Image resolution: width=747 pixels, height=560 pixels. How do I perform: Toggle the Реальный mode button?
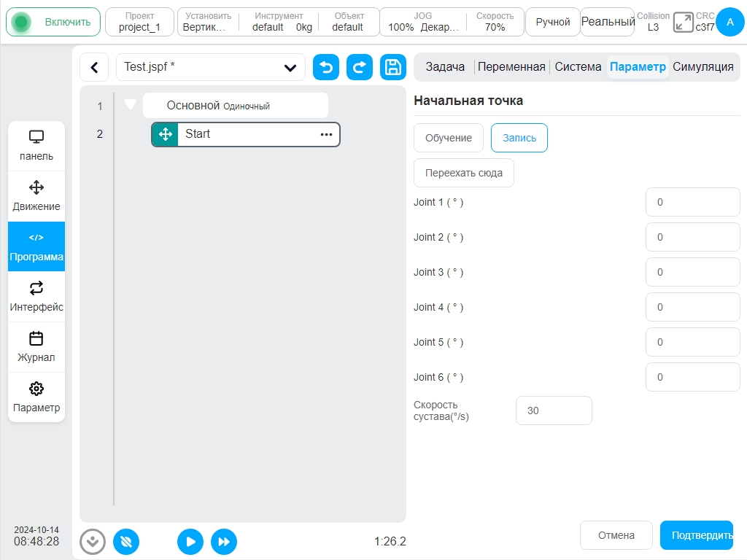point(608,22)
